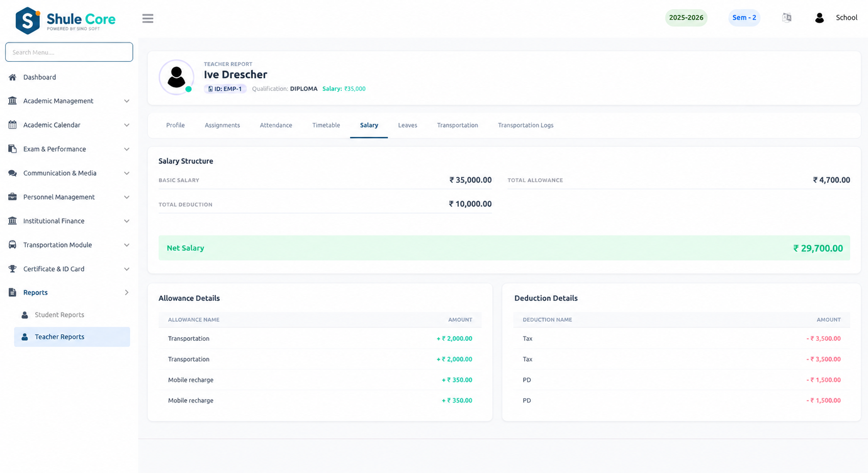Click the Exam & Performance icon
This screenshot has height=473, width=868.
click(x=12, y=149)
